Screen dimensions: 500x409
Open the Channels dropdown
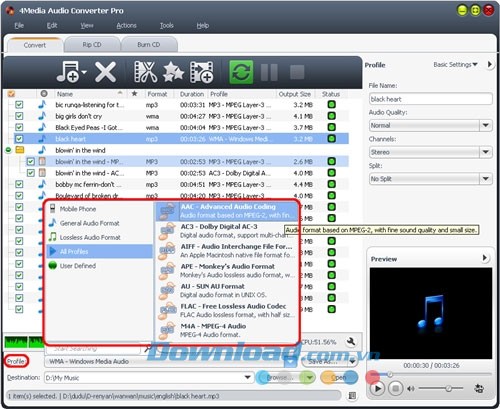pos(485,152)
